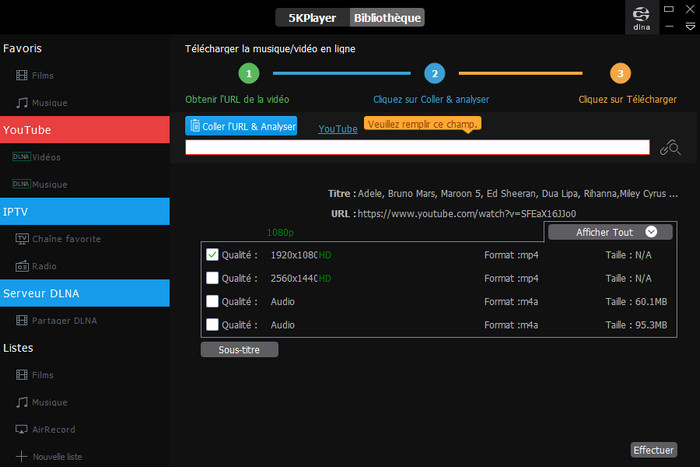Viewport: 700px width, 467px height.
Task: Tick the 60.1MB audio m4a checkbox
Action: click(212, 301)
